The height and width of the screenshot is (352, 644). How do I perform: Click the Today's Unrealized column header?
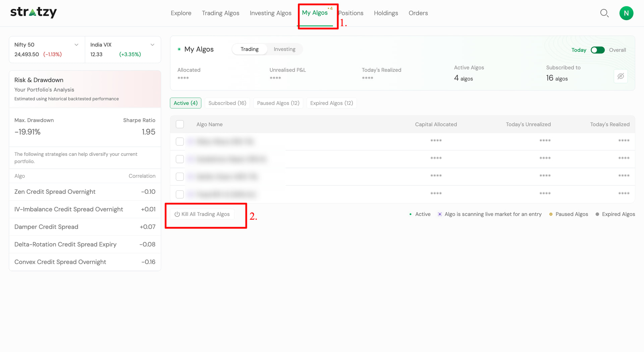[x=528, y=124]
